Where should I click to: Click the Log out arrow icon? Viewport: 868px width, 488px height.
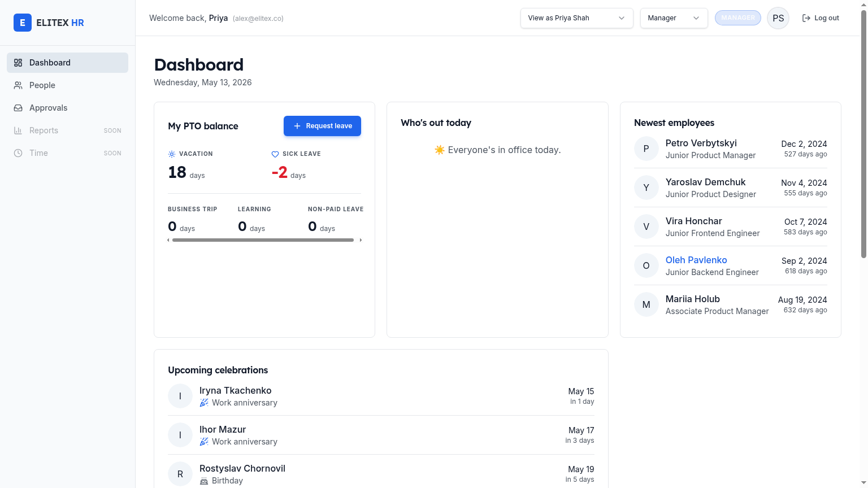[806, 18]
